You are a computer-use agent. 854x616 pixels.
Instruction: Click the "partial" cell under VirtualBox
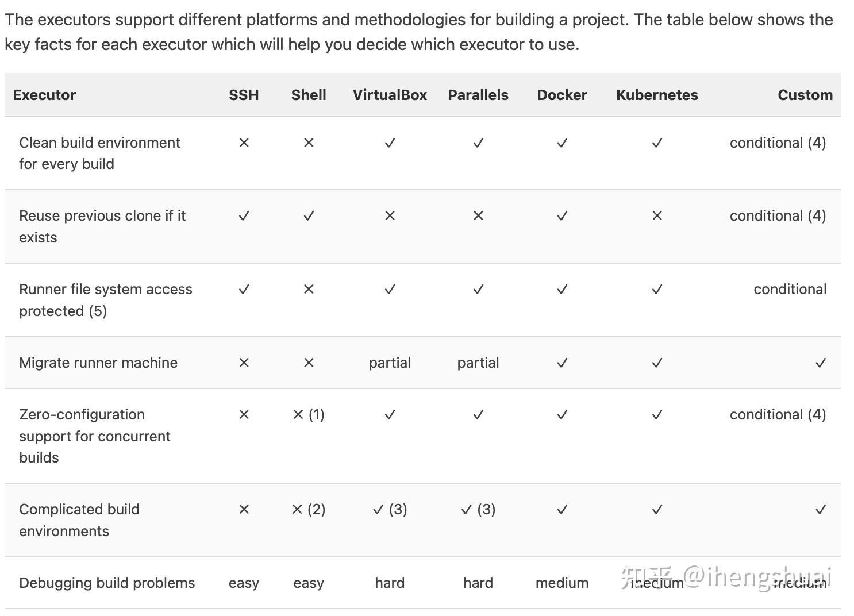(x=390, y=363)
